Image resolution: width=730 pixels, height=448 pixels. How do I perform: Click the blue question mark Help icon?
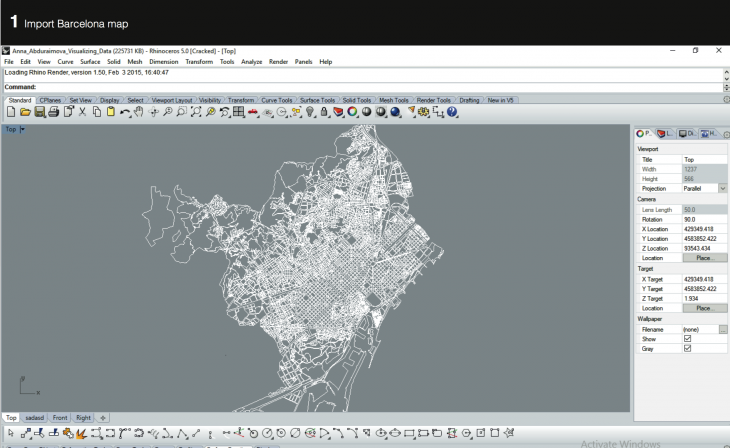click(452, 112)
